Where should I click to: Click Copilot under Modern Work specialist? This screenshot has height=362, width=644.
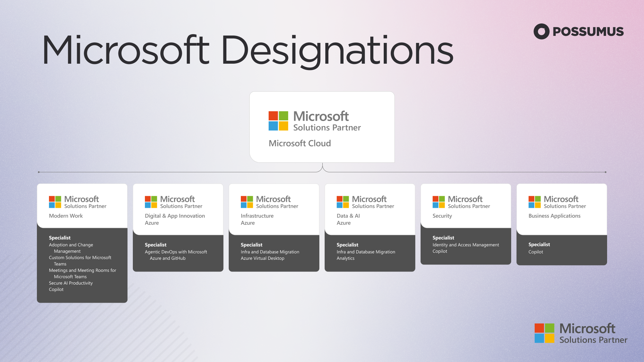56,290
